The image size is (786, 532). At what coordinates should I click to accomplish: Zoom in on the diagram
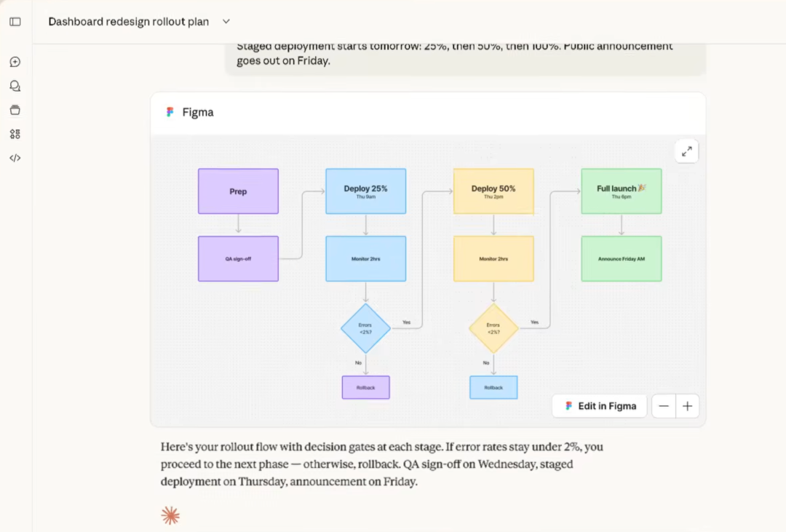(688, 406)
